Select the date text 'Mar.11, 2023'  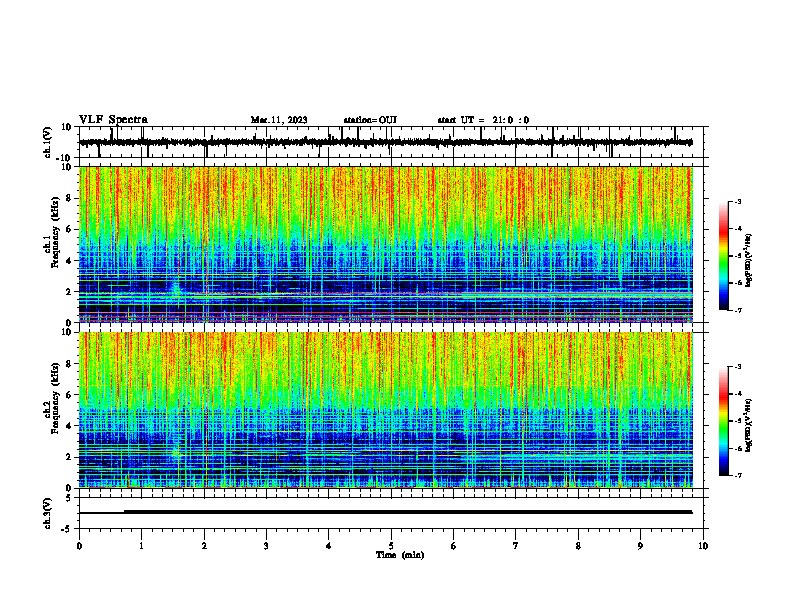279,120
